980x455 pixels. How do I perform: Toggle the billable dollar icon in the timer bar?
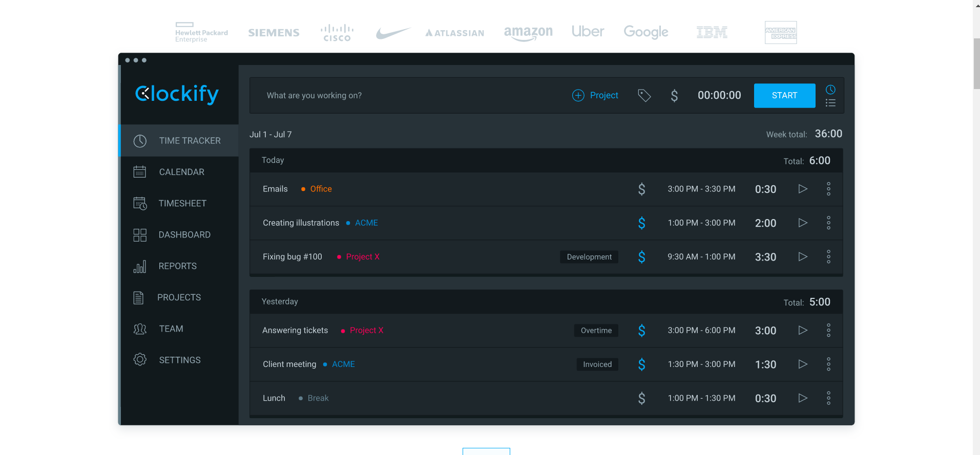(x=674, y=96)
